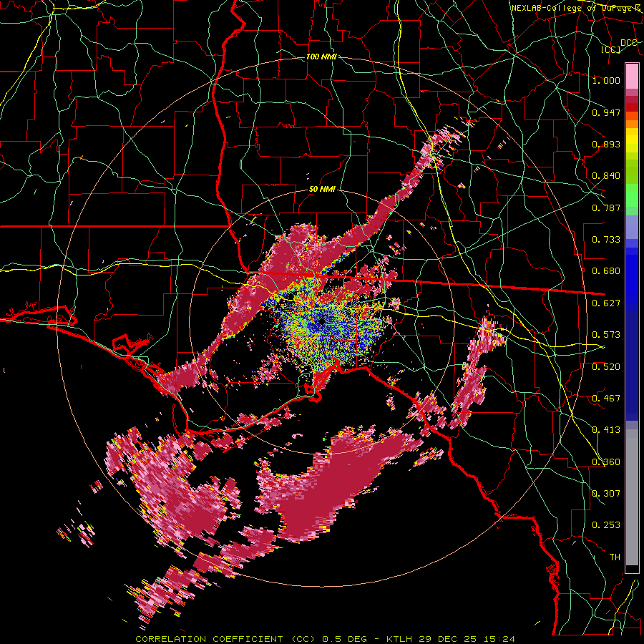
Task: Click the 0.520 legend value
Action: tap(606, 366)
